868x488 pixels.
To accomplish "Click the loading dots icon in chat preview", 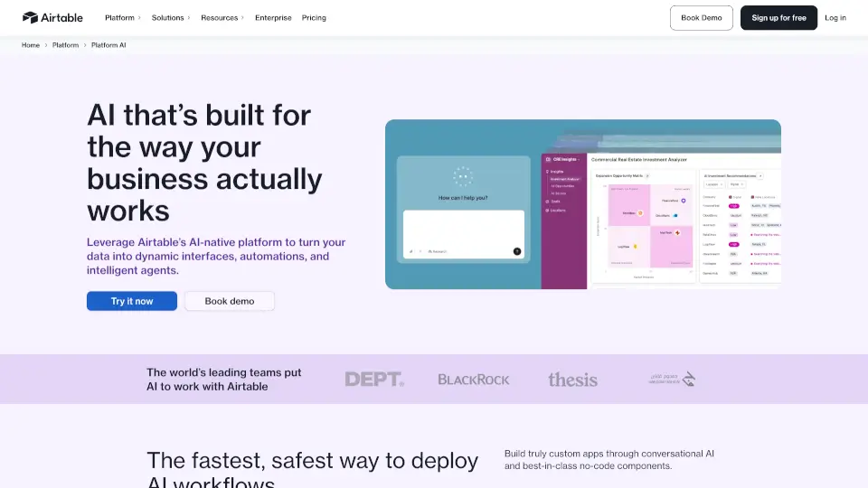I will click(463, 177).
